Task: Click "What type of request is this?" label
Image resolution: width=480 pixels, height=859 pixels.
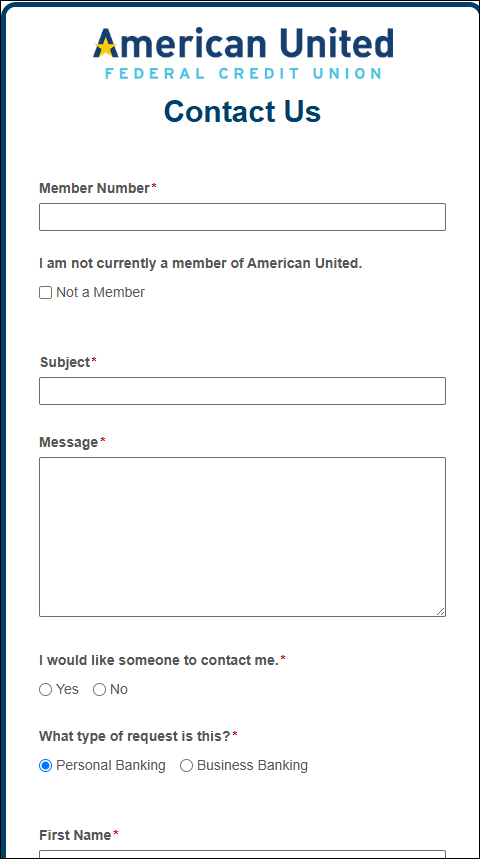Action: click(x=135, y=736)
